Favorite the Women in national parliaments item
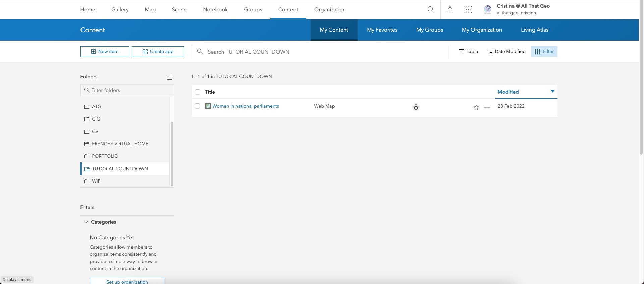 tap(476, 107)
